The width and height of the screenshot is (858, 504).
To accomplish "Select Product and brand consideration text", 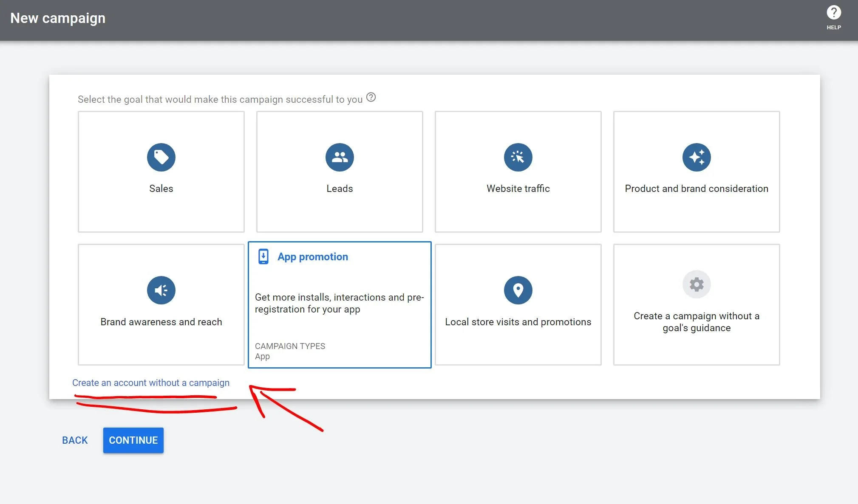I will click(696, 189).
